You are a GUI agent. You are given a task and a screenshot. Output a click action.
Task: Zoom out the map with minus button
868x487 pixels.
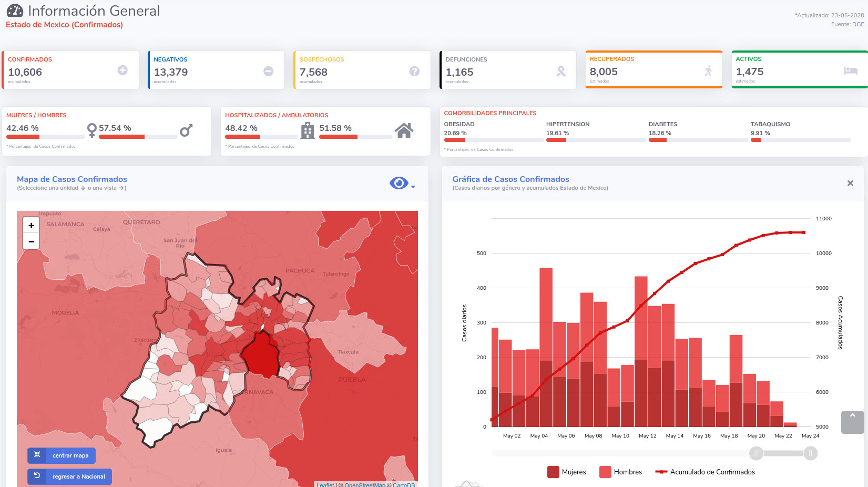point(31,241)
